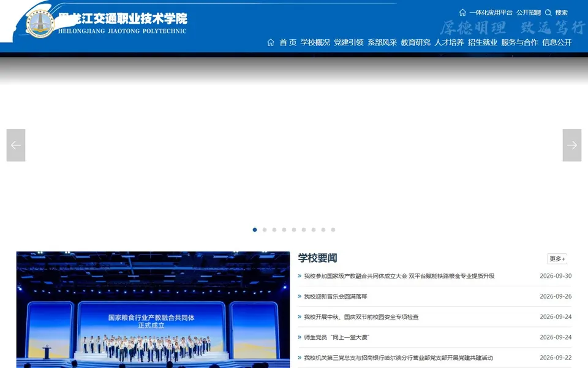Screen dimensions: 588x368
Task: Select the third carousel dot
Action: tap(274, 230)
